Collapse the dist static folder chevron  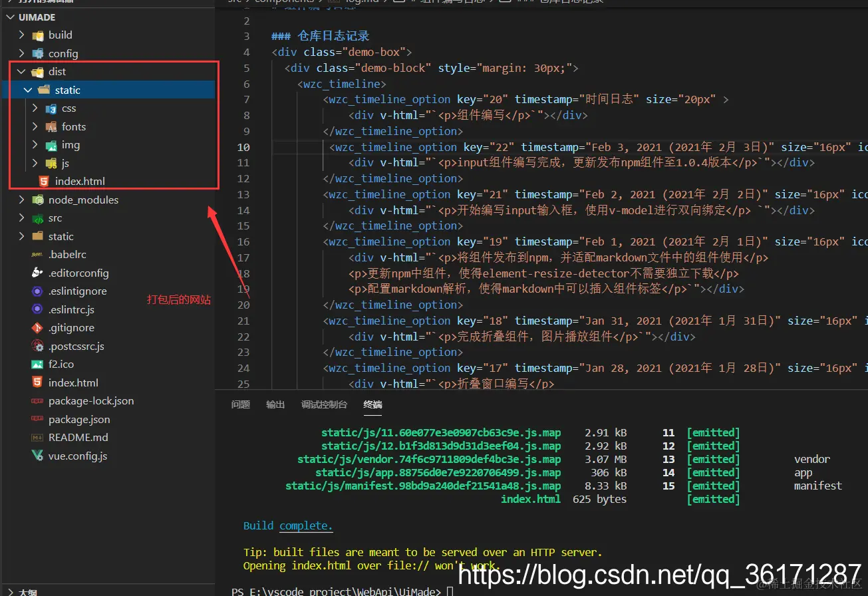[x=28, y=90]
